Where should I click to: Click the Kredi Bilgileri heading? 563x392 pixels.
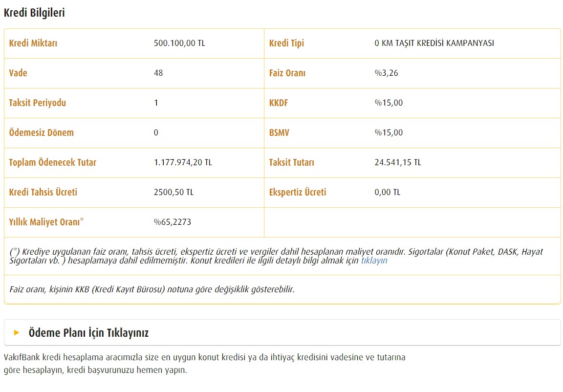coord(34,13)
